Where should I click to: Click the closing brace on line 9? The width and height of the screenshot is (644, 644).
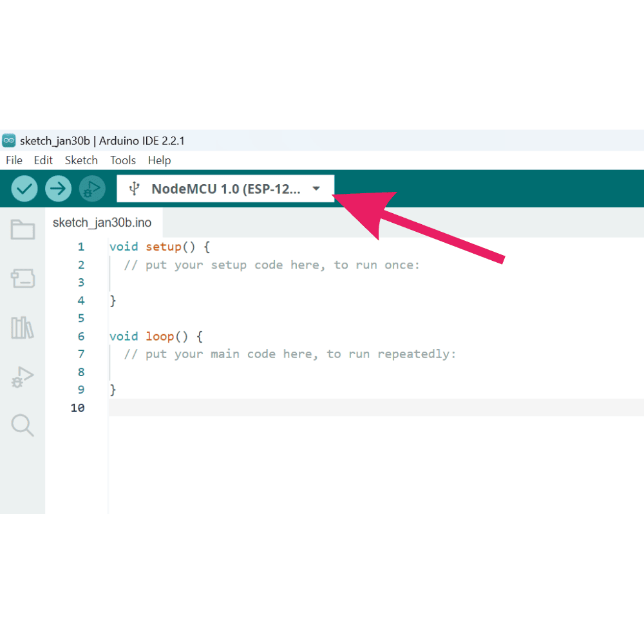coord(113,390)
